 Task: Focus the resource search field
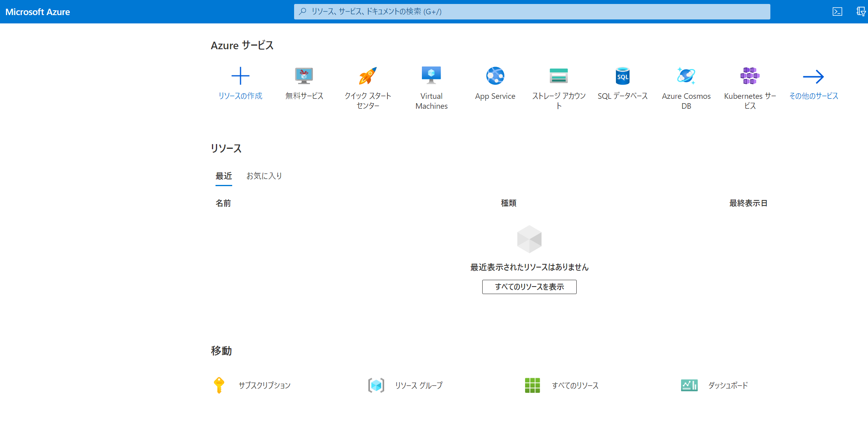(532, 12)
